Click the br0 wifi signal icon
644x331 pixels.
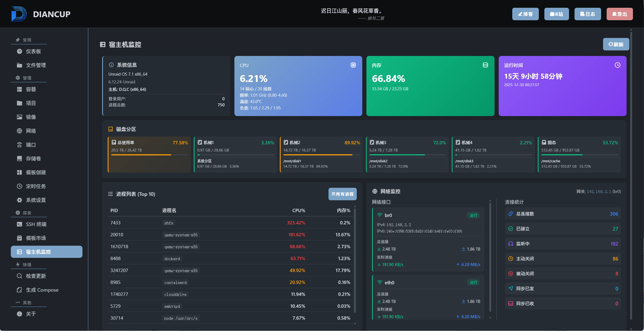click(x=380, y=215)
